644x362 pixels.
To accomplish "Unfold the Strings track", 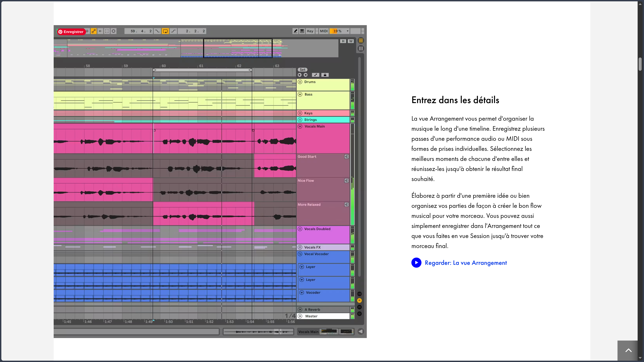I will pyautogui.click(x=300, y=120).
